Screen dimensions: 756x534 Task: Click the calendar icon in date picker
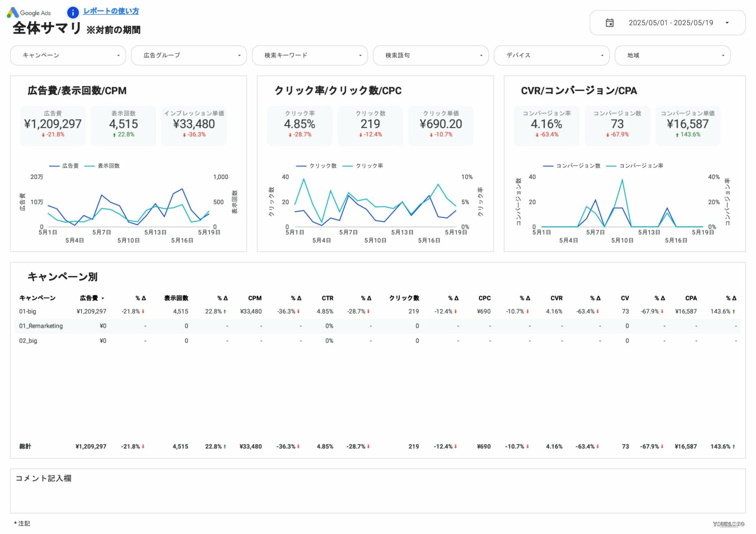tap(609, 23)
